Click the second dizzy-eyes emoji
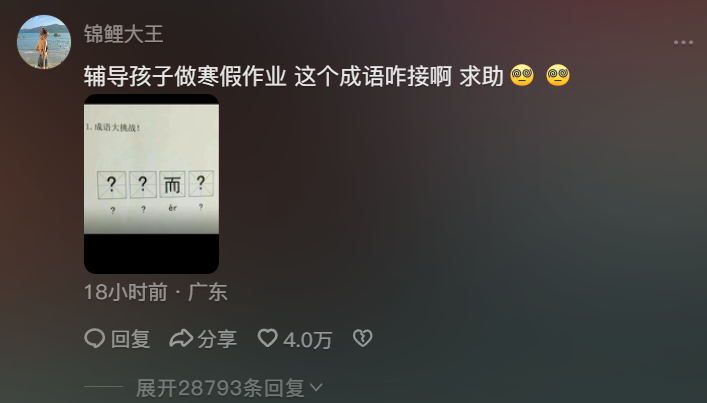The height and width of the screenshot is (403, 707). [x=558, y=75]
